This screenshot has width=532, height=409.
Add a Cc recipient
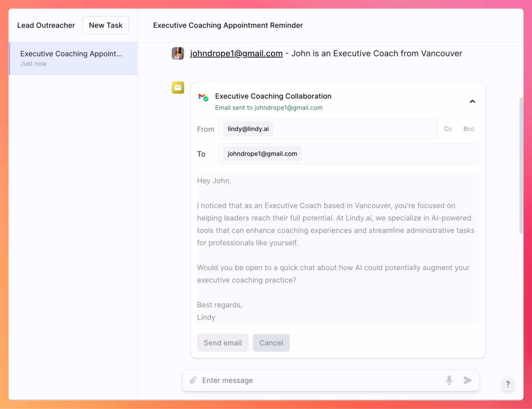(x=448, y=129)
